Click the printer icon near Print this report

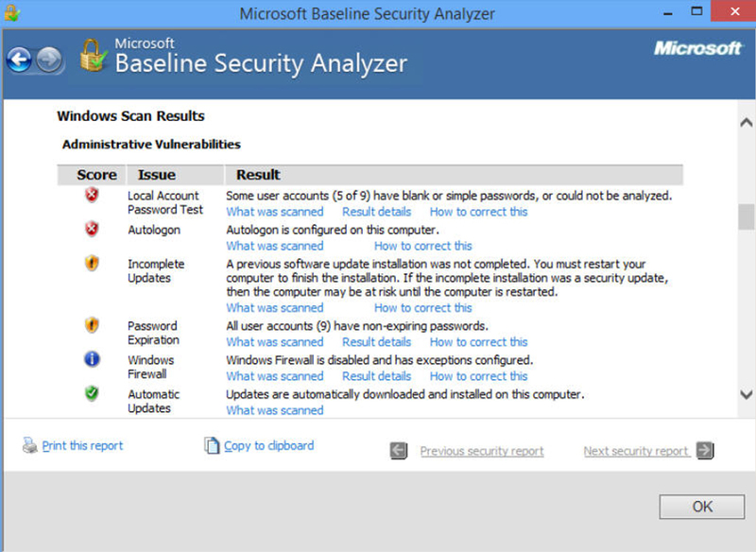[30, 445]
